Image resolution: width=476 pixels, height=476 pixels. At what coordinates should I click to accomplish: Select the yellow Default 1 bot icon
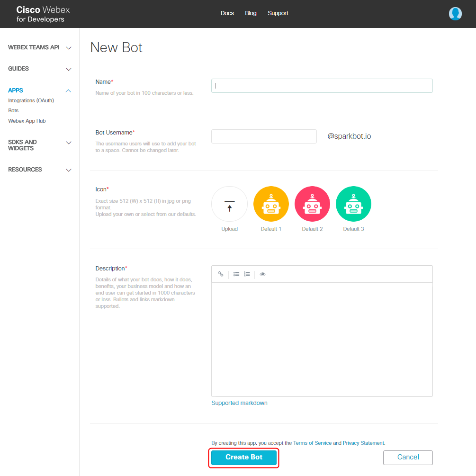(271, 204)
